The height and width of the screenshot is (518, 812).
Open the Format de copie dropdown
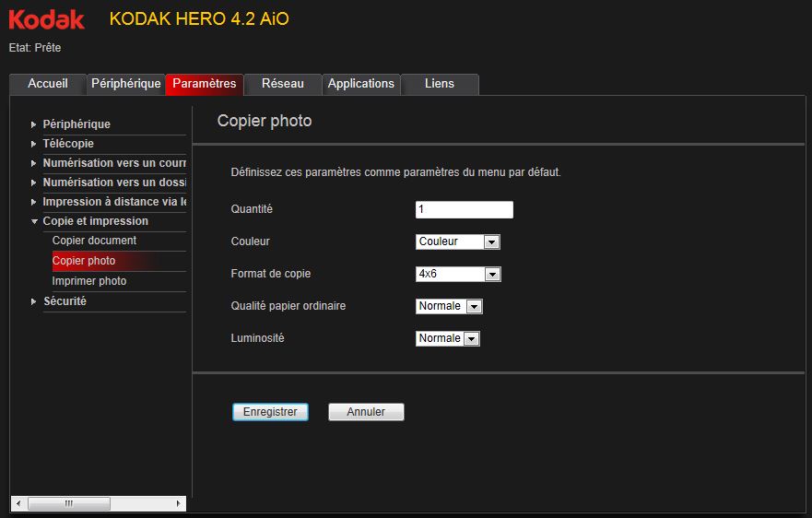(491, 274)
